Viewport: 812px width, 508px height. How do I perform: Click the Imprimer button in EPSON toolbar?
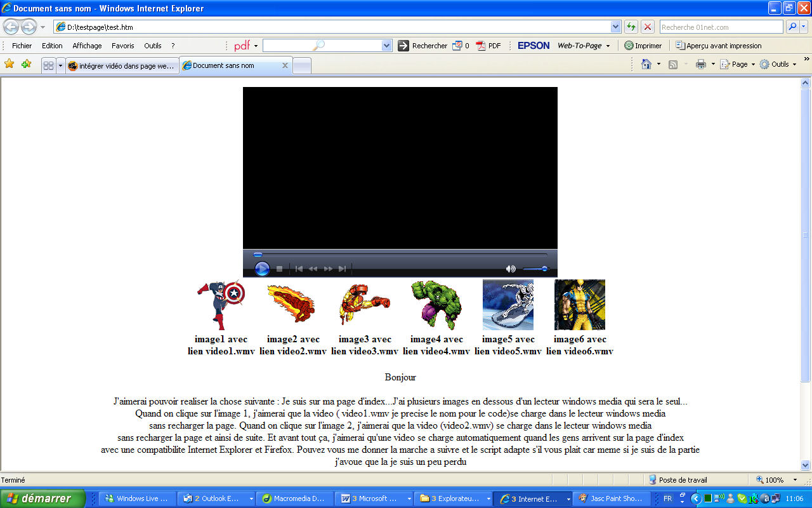pyautogui.click(x=643, y=46)
